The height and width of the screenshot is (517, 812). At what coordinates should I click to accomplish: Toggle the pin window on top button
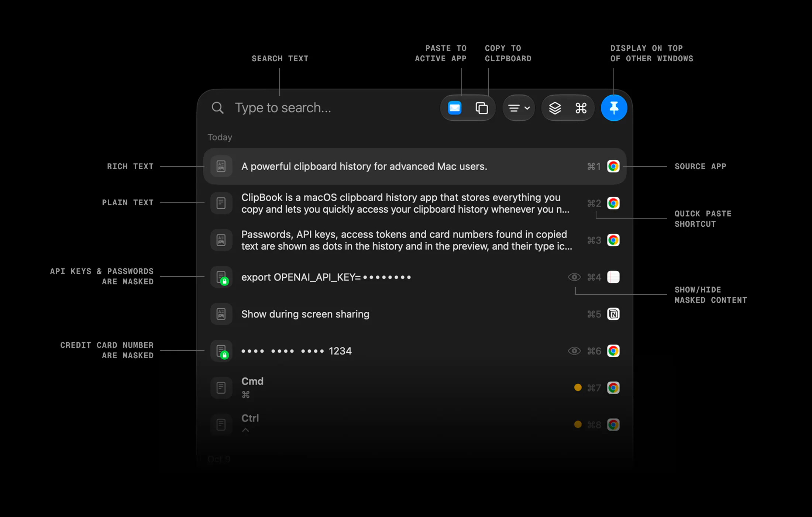[x=614, y=108]
